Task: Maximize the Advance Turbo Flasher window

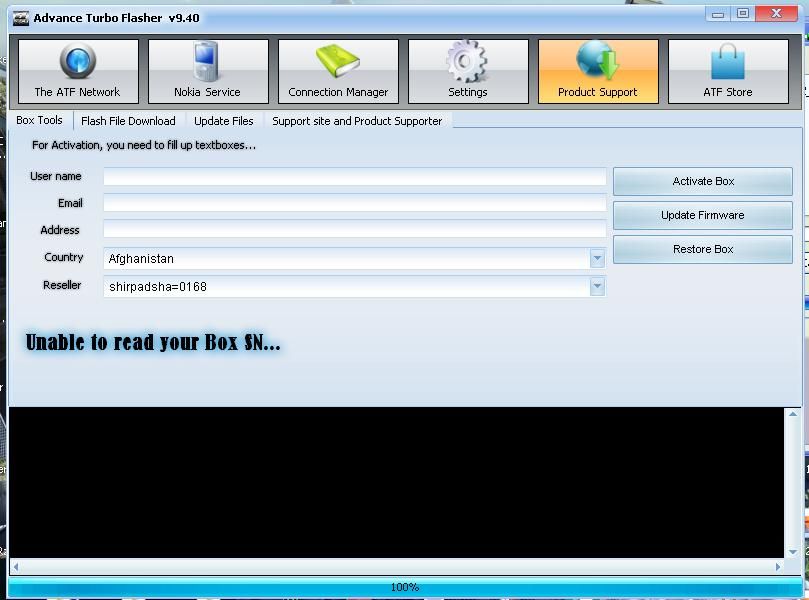Action: point(743,14)
